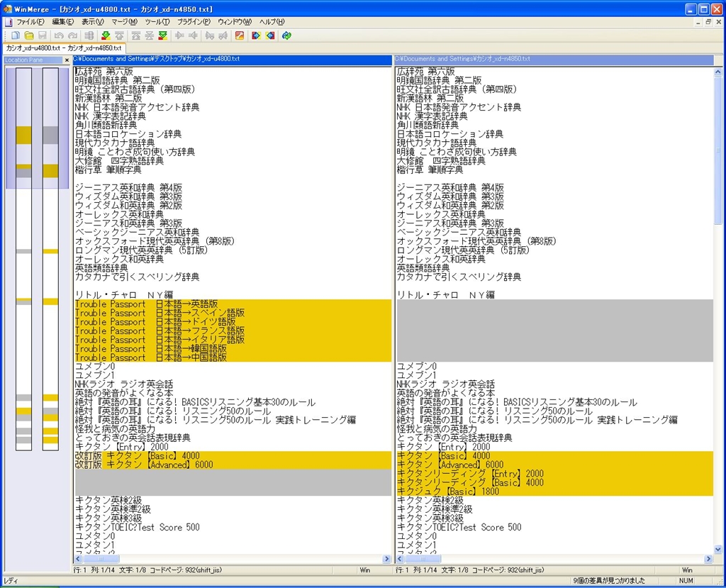Open the ウィンドウ(W) menu

tap(235, 22)
